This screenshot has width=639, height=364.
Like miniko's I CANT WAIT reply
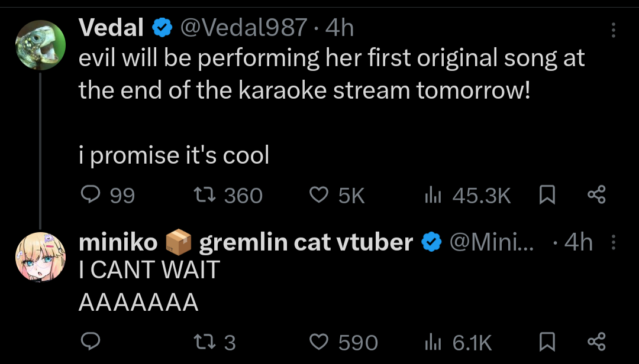[x=319, y=342]
